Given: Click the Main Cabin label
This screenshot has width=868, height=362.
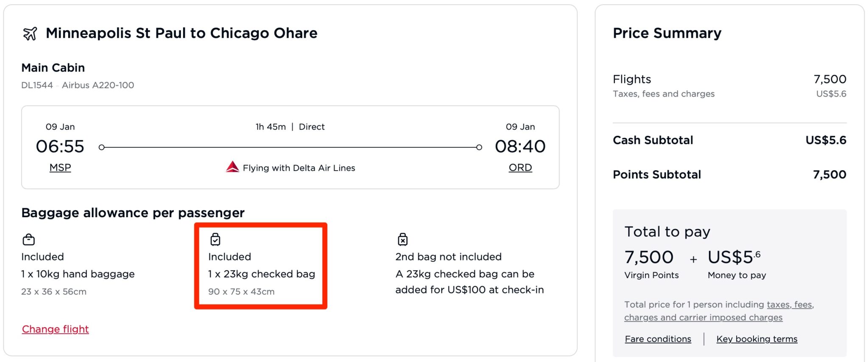Looking at the screenshot, I should 53,67.
